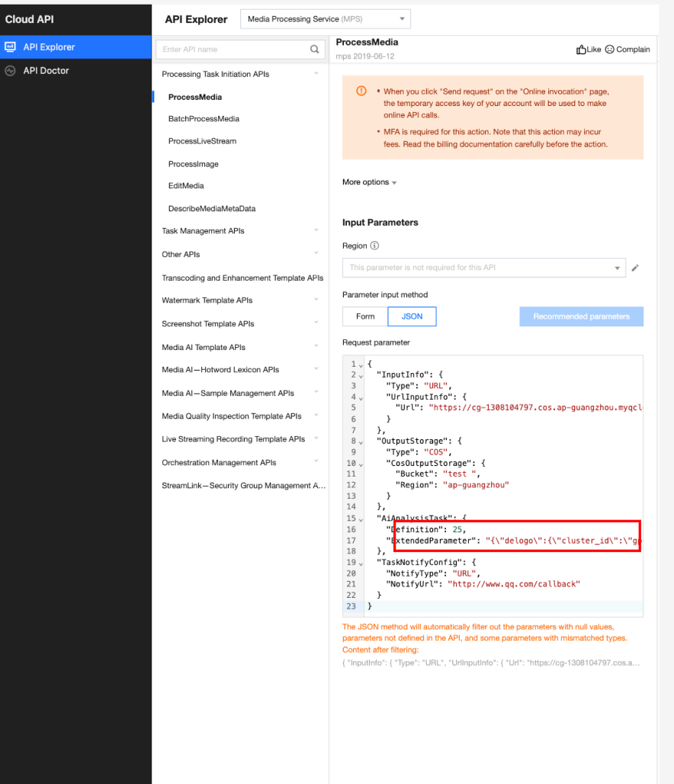Click the search magnifier icon
This screenshot has height=784, width=674.
[314, 49]
